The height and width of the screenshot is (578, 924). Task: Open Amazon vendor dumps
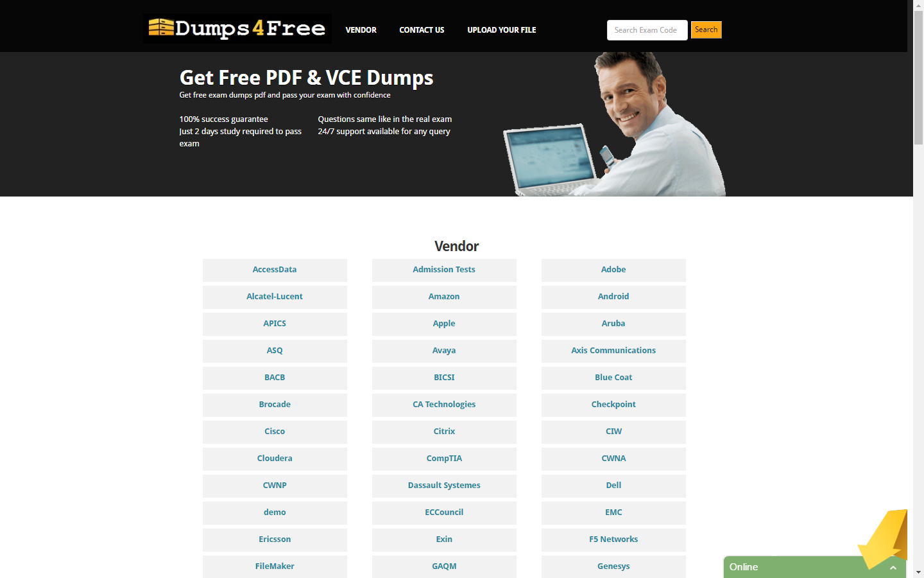coord(444,297)
